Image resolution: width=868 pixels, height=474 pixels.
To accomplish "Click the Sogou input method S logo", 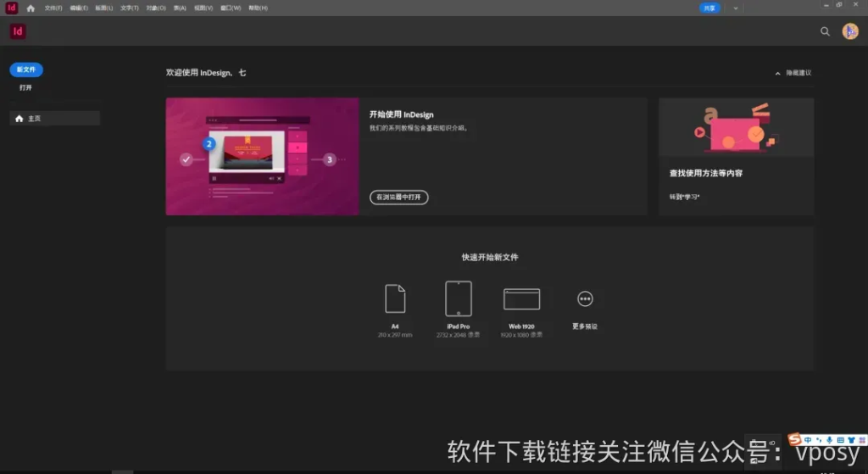I will pyautogui.click(x=795, y=440).
